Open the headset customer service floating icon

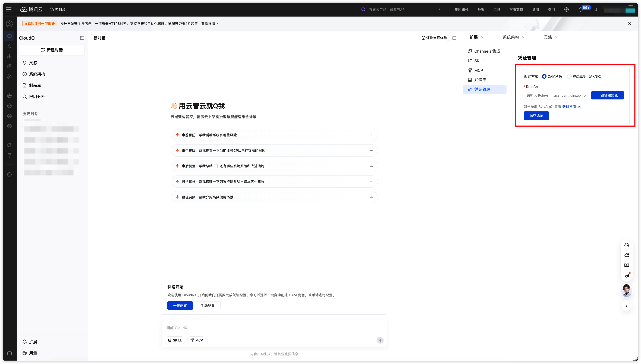(x=627, y=245)
